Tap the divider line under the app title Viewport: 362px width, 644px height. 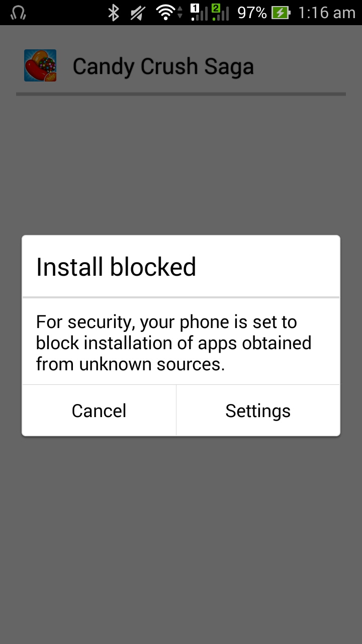181,94
